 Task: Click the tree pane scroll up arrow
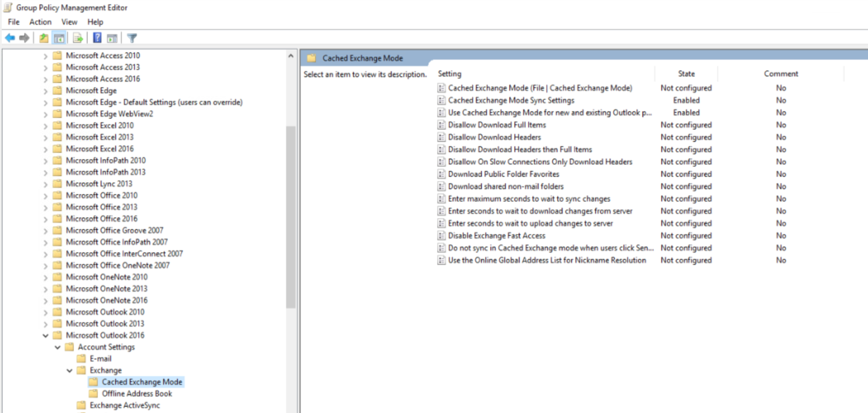(x=291, y=56)
